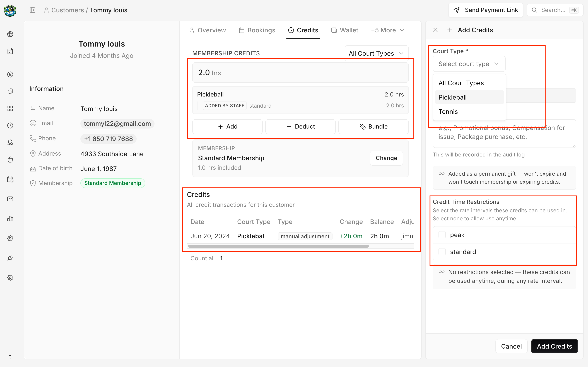
Task: Choose Tennis option in court type list
Action: [469, 112]
